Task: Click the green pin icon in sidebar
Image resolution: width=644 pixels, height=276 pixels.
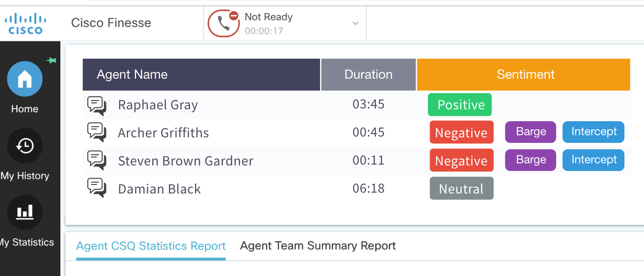Action: tap(51, 61)
